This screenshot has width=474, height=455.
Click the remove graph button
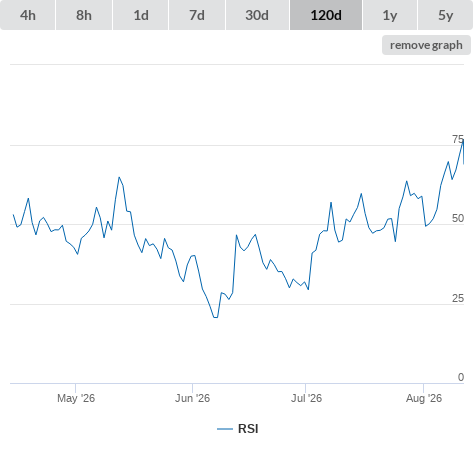pyautogui.click(x=426, y=45)
